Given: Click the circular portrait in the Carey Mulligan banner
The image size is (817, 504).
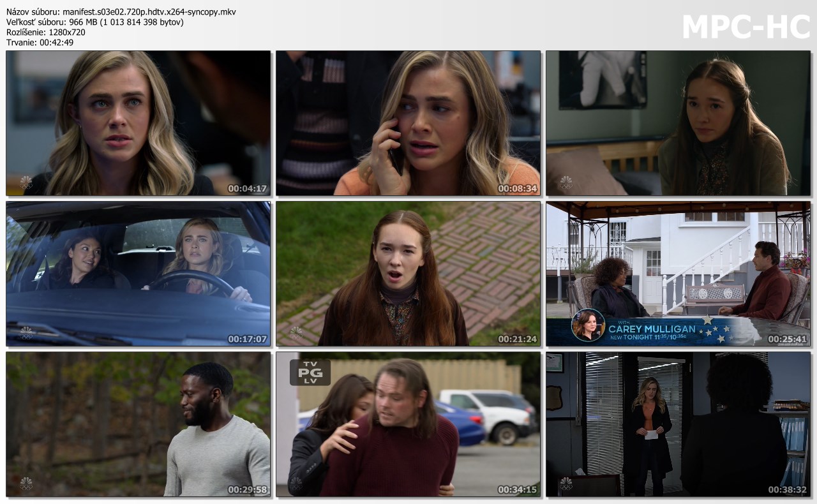Looking at the screenshot, I should point(587,325).
